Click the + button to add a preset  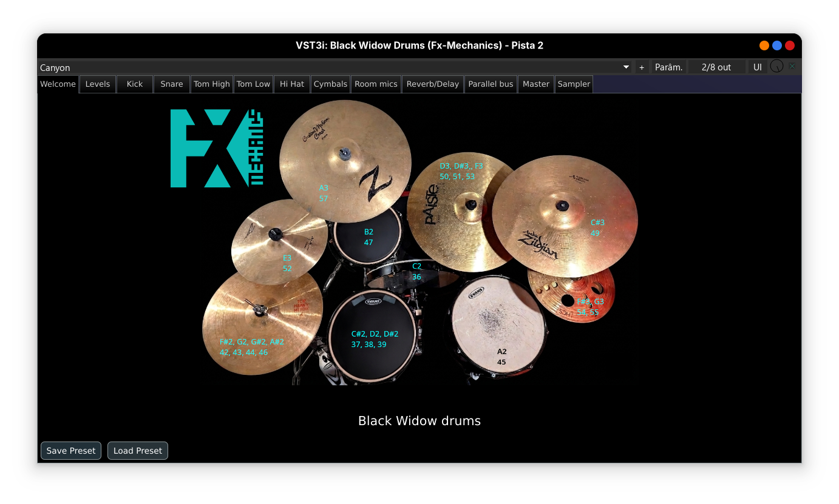[642, 67]
